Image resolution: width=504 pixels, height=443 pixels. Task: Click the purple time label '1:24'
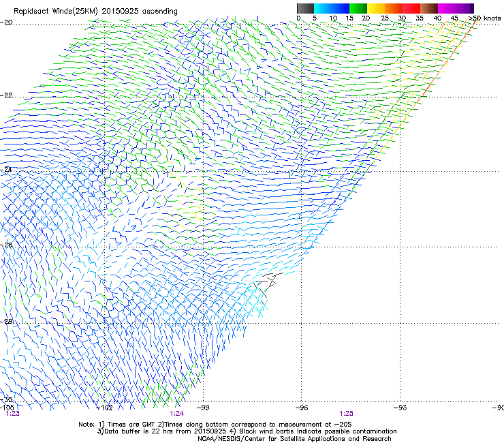pos(177,414)
